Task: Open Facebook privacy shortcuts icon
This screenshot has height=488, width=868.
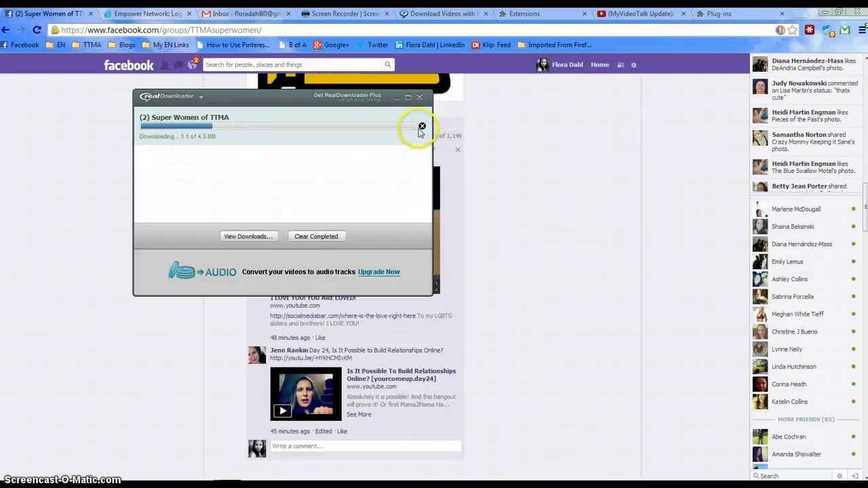Action: coord(620,65)
